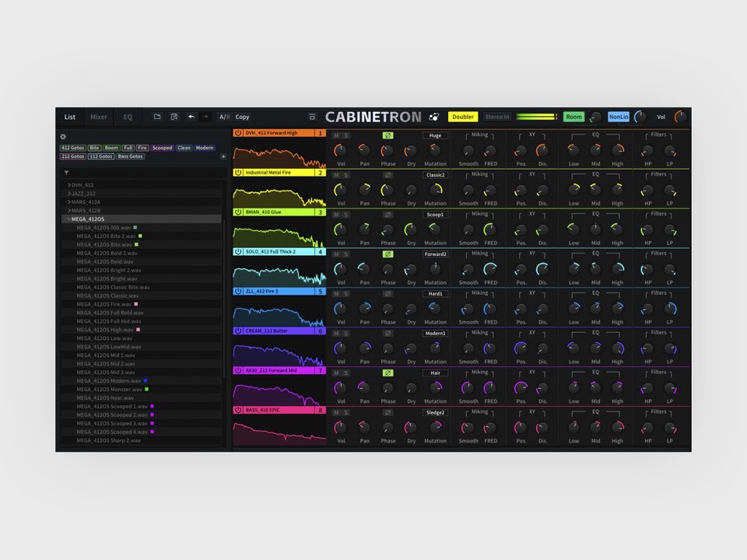Toggle the Doubler button

click(x=462, y=117)
